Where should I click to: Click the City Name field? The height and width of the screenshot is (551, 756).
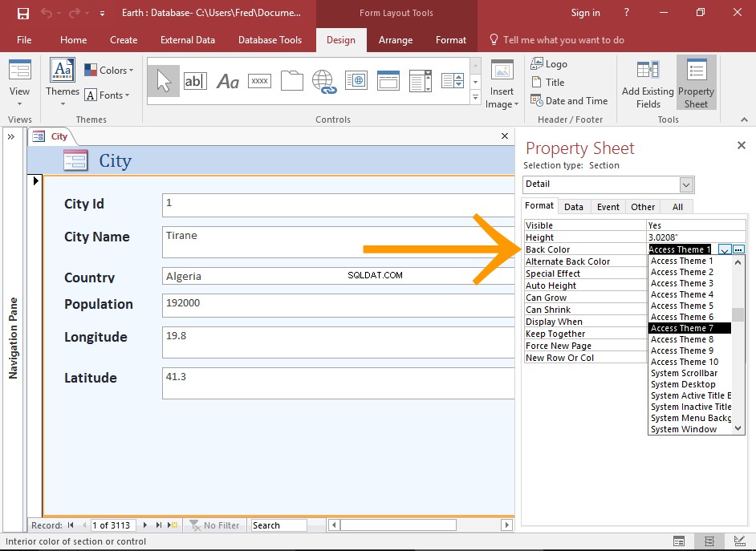click(x=339, y=242)
